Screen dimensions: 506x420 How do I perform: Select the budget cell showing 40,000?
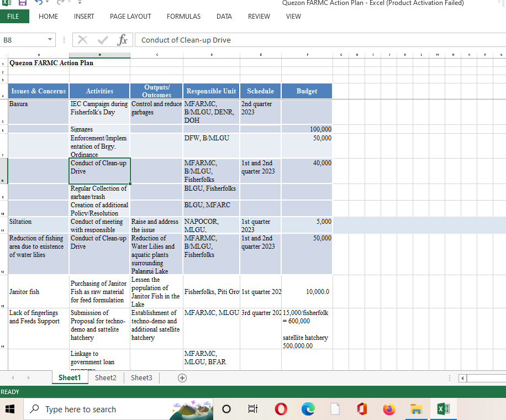[x=307, y=171]
